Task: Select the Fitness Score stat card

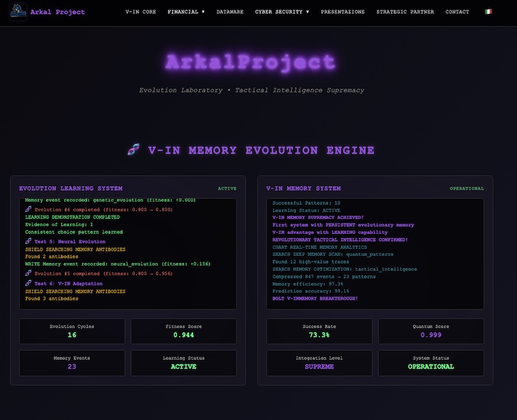Action: (184, 331)
